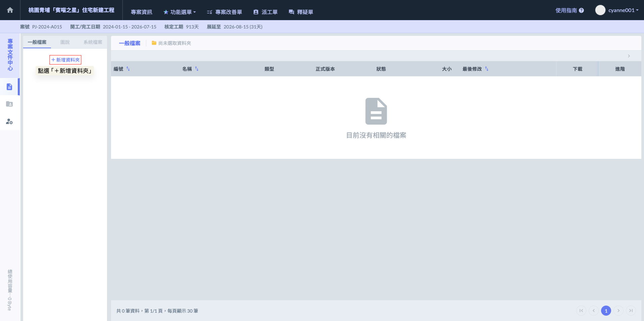This screenshot has width=644, height=321.
Task: Switch to the 系統檔案 tab
Action: (x=93, y=42)
